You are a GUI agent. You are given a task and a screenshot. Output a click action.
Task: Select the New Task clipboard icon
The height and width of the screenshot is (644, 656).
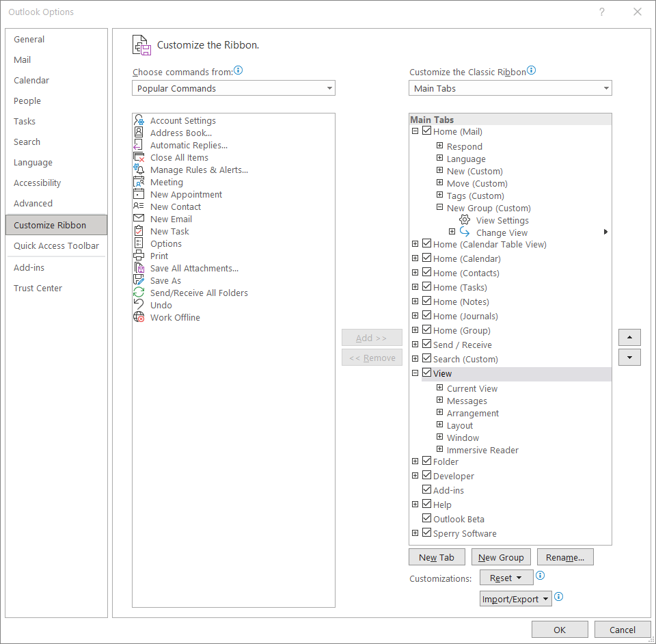click(x=139, y=231)
